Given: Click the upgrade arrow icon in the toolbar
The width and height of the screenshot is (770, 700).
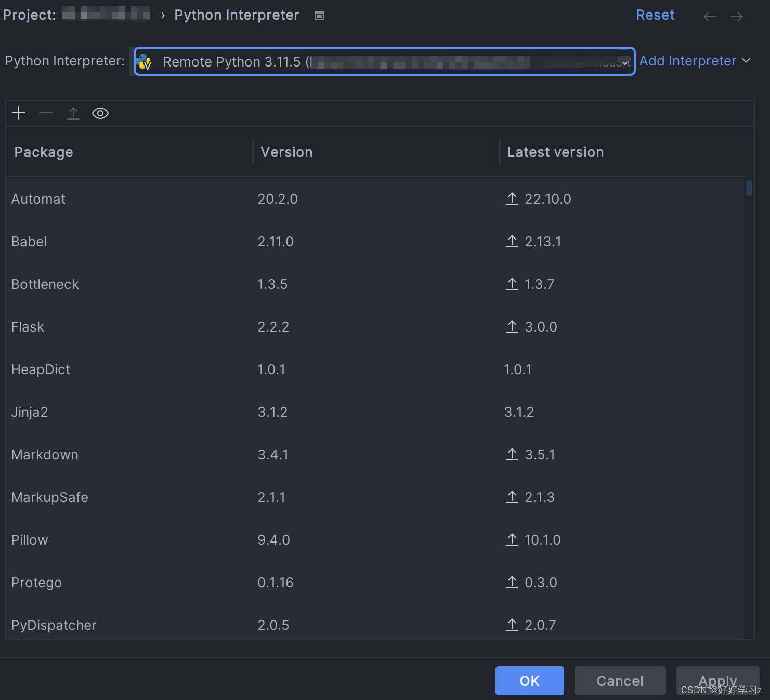Looking at the screenshot, I should [73, 113].
